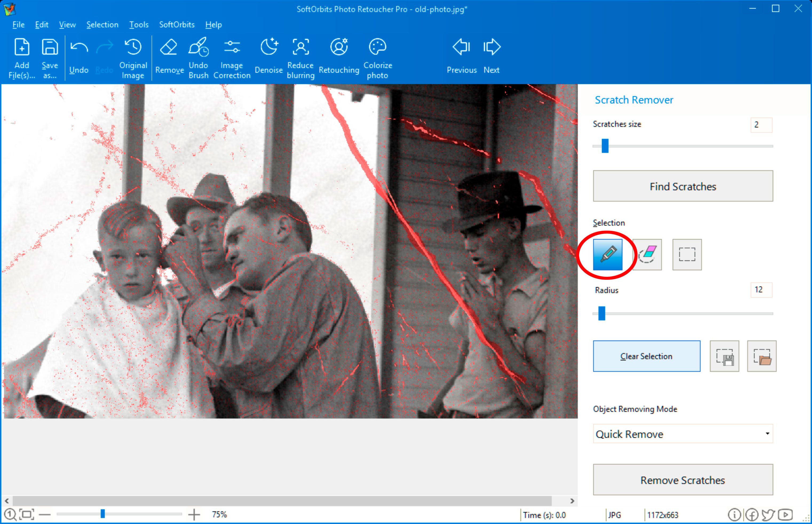This screenshot has height=524, width=812.
Task: Click Find Scratches button
Action: [x=682, y=185]
